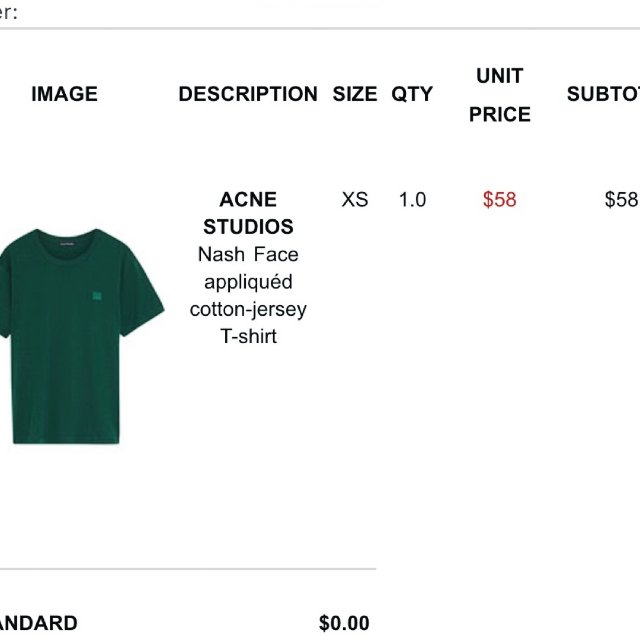Click the DESCRIPTION column header
The height and width of the screenshot is (640, 640).
(248, 94)
